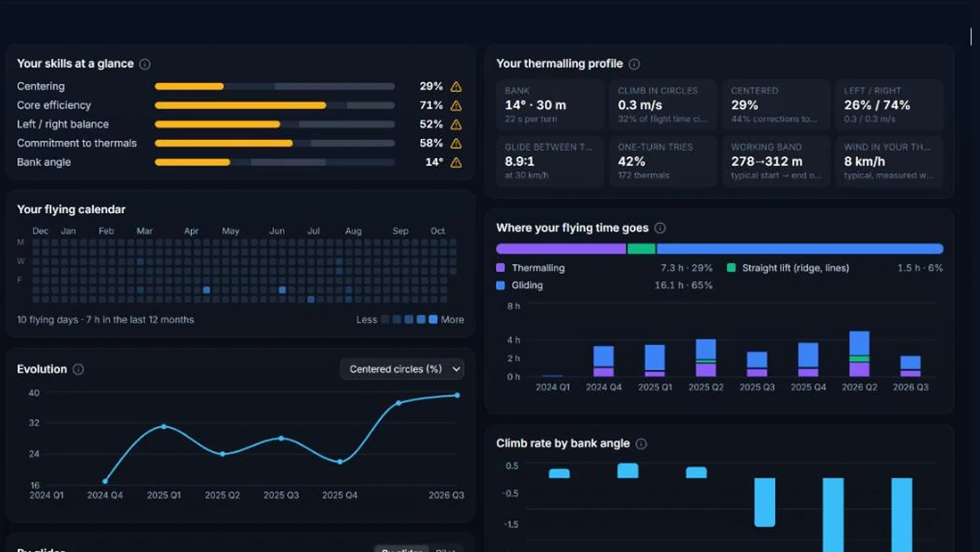Click warning icon for Left / right balance

pyautogui.click(x=456, y=124)
